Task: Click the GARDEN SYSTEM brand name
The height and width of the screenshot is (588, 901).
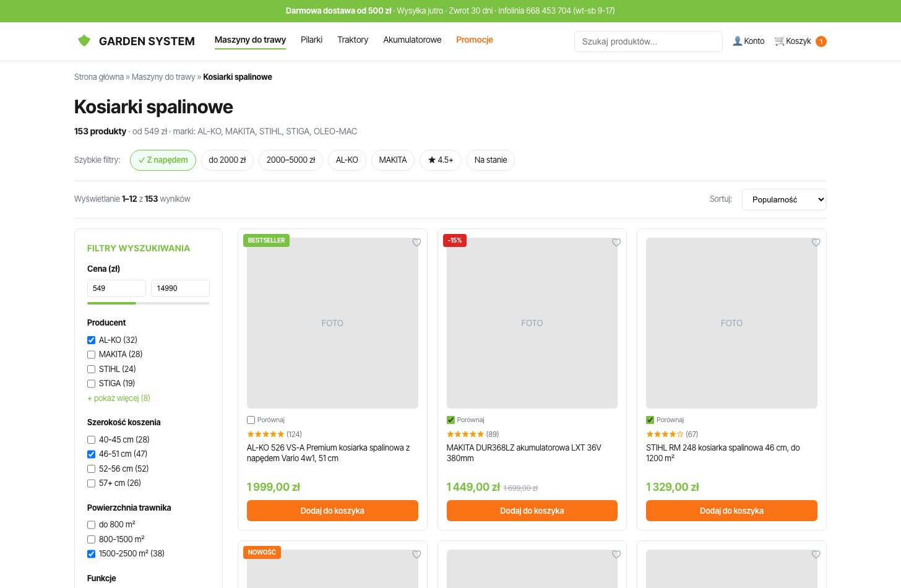Action: point(147,41)
